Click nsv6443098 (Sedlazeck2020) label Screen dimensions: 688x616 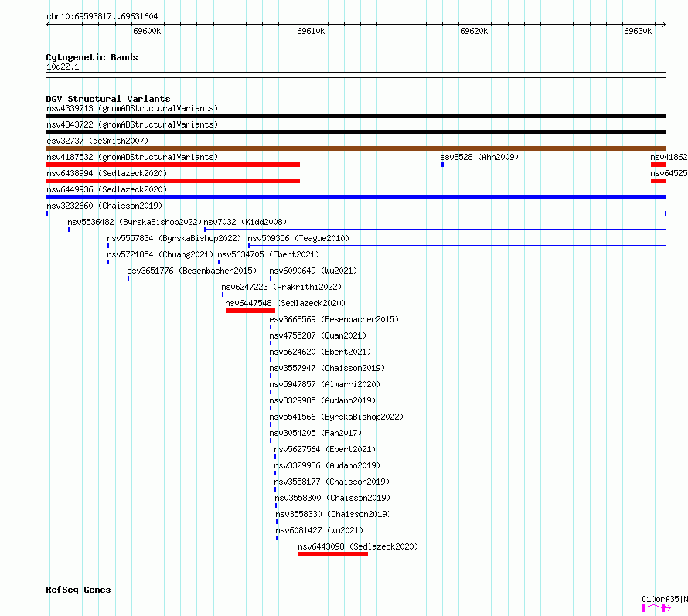coord(358,546)
